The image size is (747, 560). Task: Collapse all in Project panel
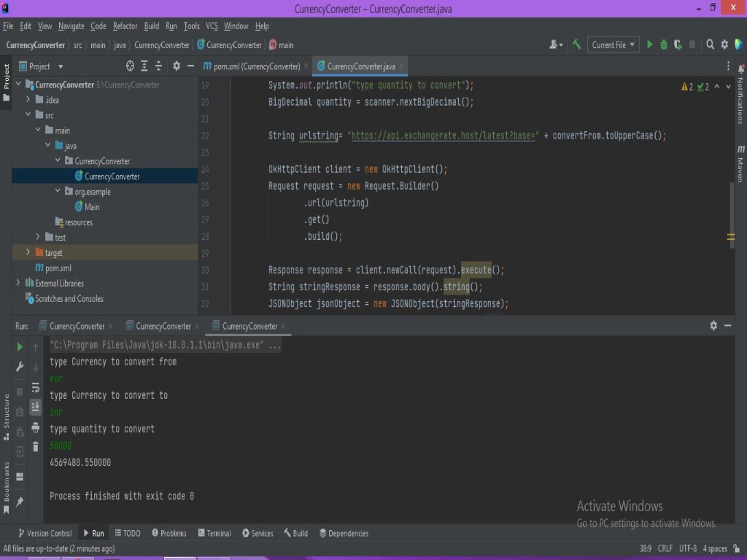[158, 66]
